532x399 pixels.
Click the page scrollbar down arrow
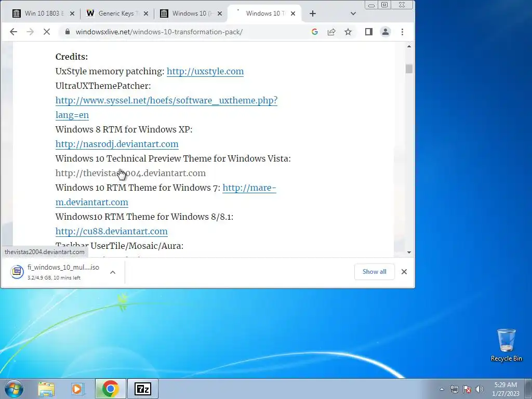409,252
